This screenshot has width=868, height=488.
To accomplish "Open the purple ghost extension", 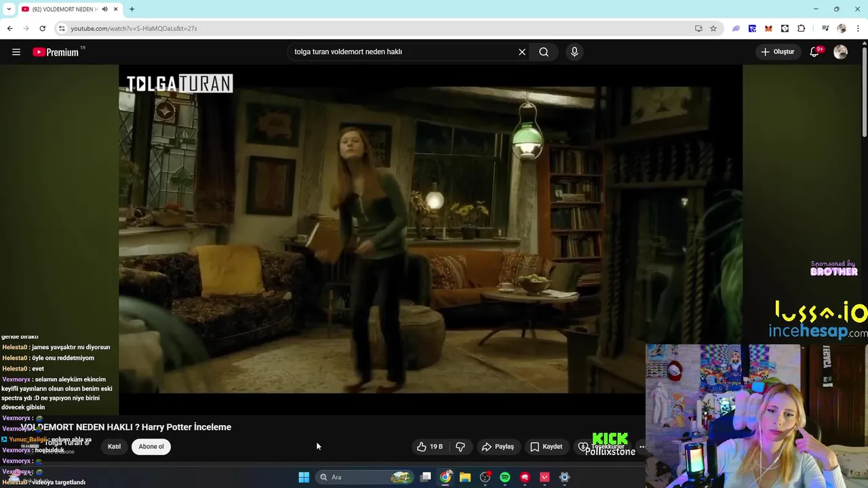I will [x=736, y=28].
